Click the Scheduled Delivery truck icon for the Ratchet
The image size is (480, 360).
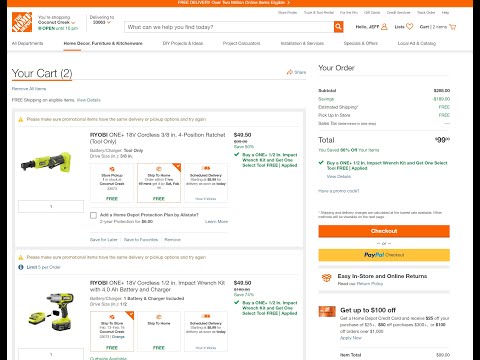[x=206, y=168]
